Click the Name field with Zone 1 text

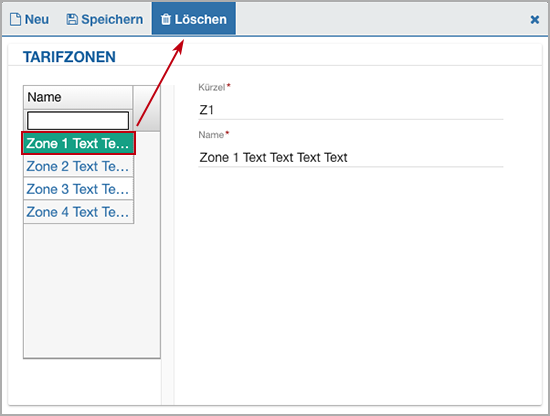tap(350, 157)
